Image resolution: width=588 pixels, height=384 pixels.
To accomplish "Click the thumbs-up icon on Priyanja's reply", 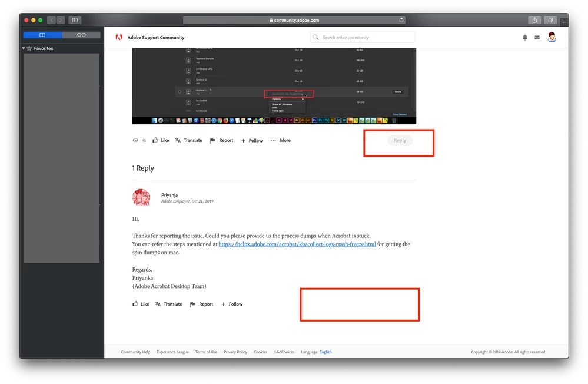I will [135, 304].
